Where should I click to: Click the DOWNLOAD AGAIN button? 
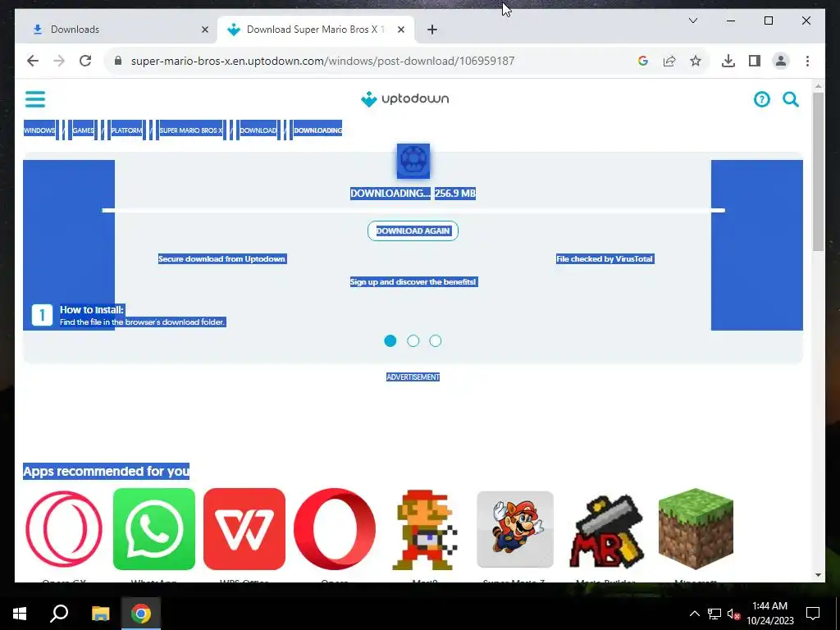tap(413, 231)
